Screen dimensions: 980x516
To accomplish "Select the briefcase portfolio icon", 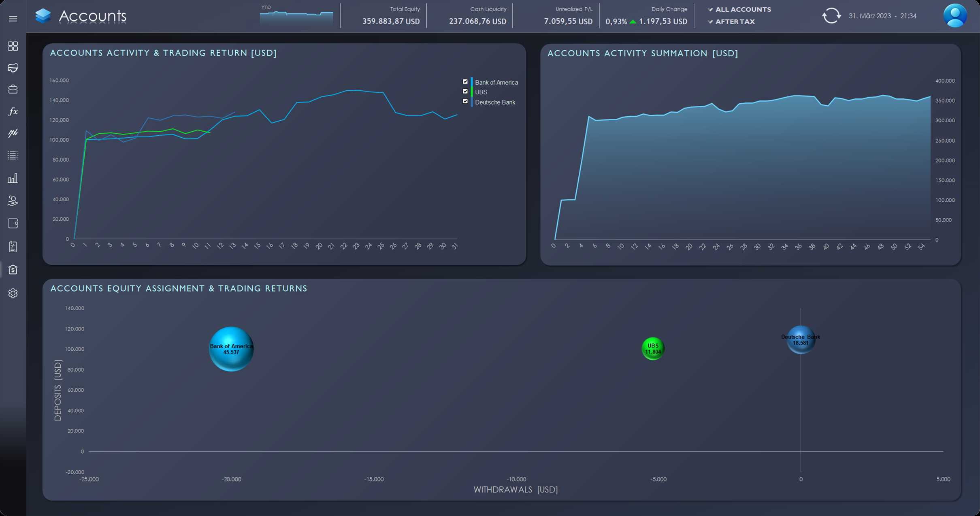I will click(13, 90).
